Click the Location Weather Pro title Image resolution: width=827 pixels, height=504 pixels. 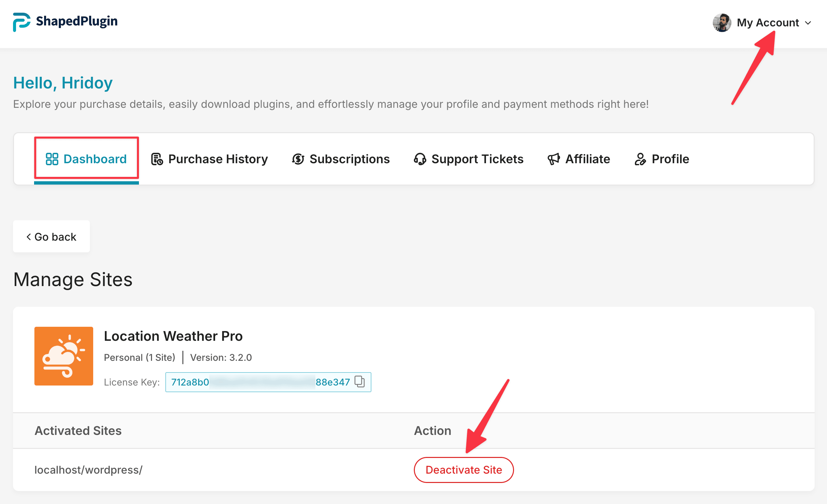click(x=173, y=336)
